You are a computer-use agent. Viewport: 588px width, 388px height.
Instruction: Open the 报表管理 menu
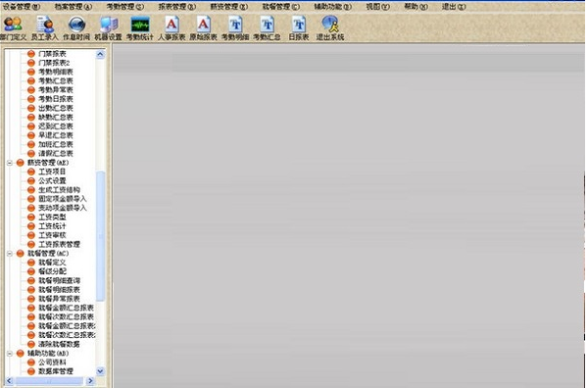[177, 7]
